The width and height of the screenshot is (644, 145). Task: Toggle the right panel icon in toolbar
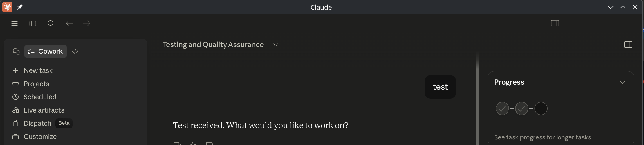pos(555,23)
